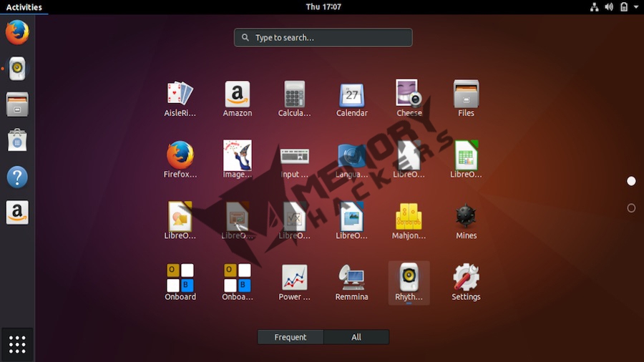This screenshot has height=362, width=644.
Task: Launch LibreOffice Calc green spreadsheet icon
Action: click(x=466, y=160)
